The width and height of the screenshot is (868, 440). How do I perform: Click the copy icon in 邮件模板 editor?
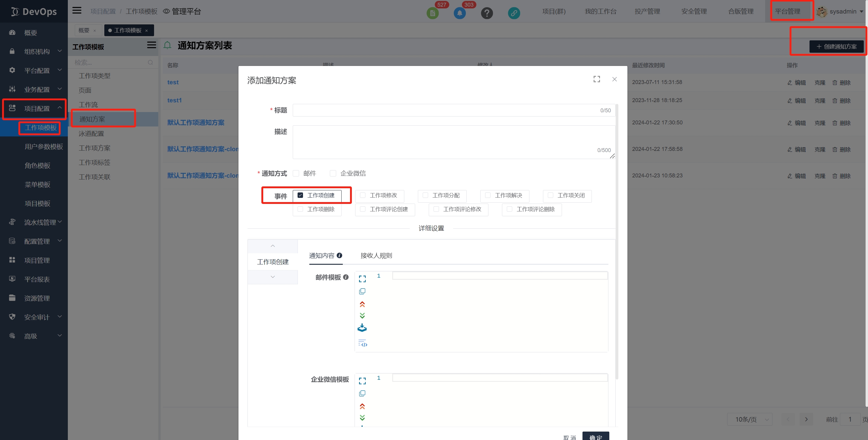(362, 291)
